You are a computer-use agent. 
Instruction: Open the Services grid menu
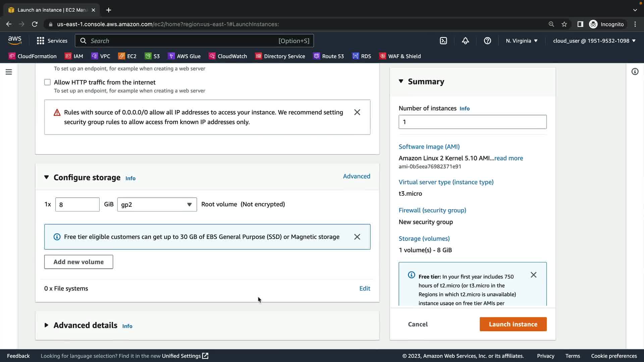(52, 41)
